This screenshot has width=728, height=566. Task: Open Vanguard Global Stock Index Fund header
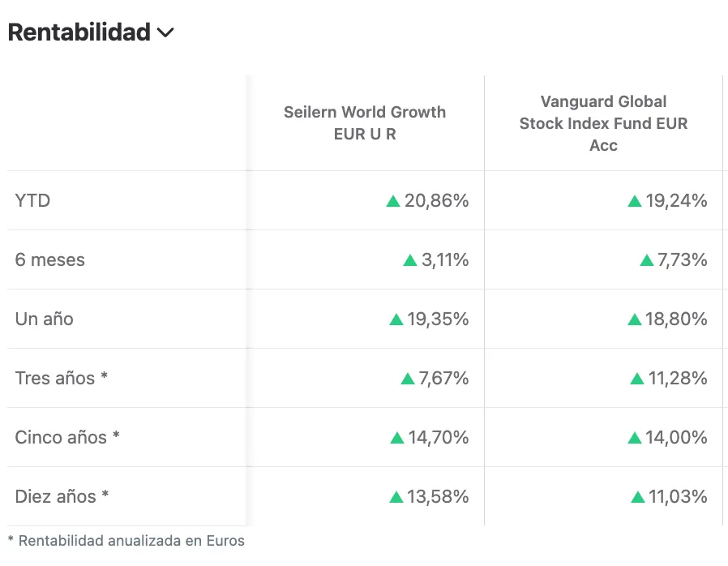tap(603, 123)
